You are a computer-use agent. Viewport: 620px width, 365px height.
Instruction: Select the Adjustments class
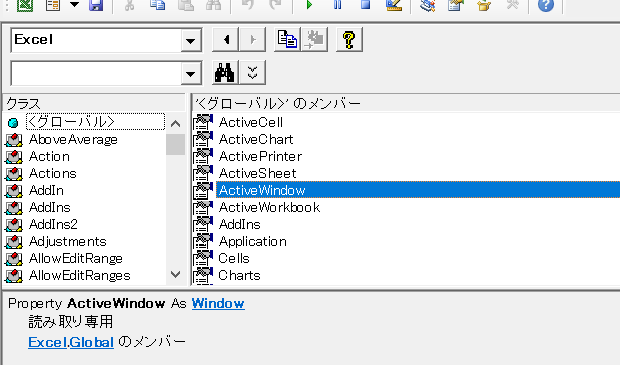(68, 242)
